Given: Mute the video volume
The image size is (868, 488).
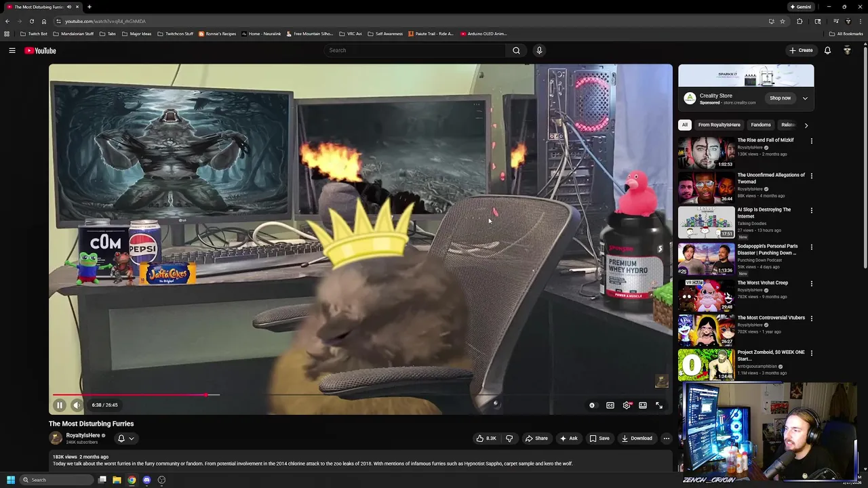Looking at the screenshot, I should pos(77,405).
